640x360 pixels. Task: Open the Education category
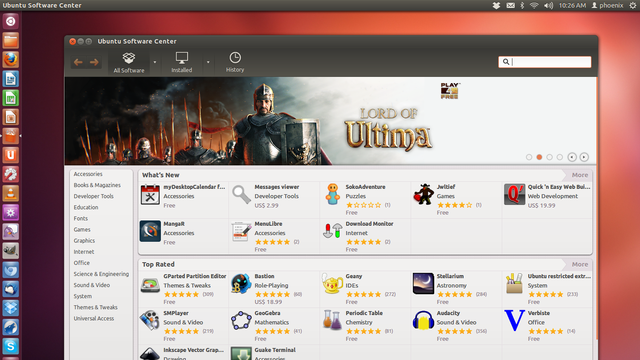point(86,207)
